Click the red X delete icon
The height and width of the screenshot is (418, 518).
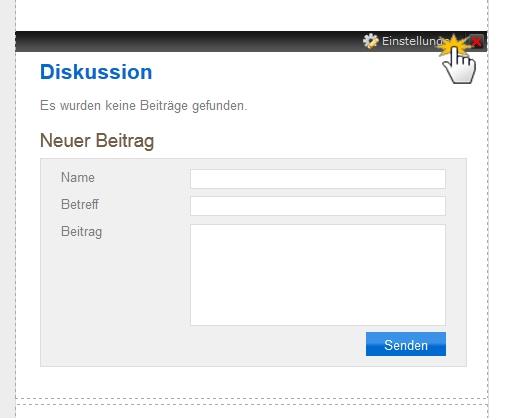click(x=477, y=42)
